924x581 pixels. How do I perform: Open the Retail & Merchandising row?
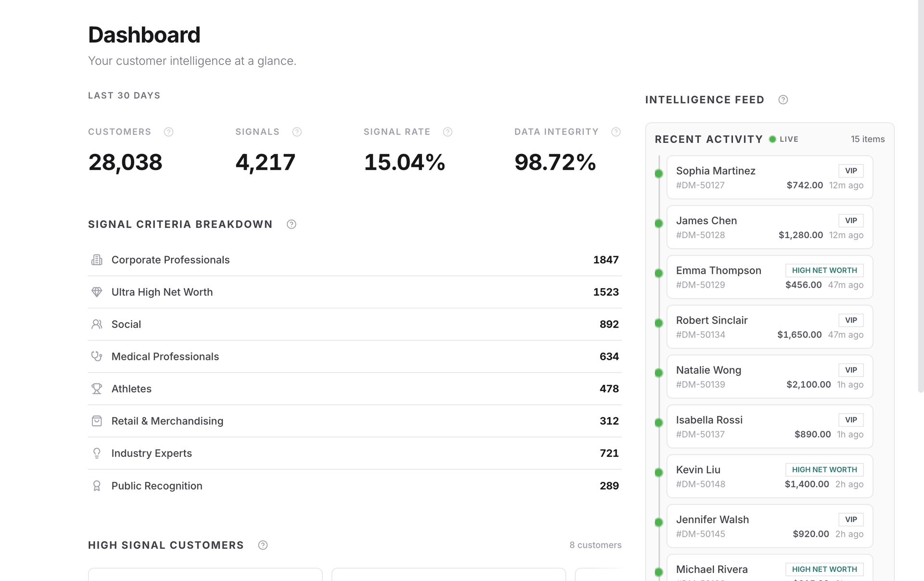[x=355, y=421]
